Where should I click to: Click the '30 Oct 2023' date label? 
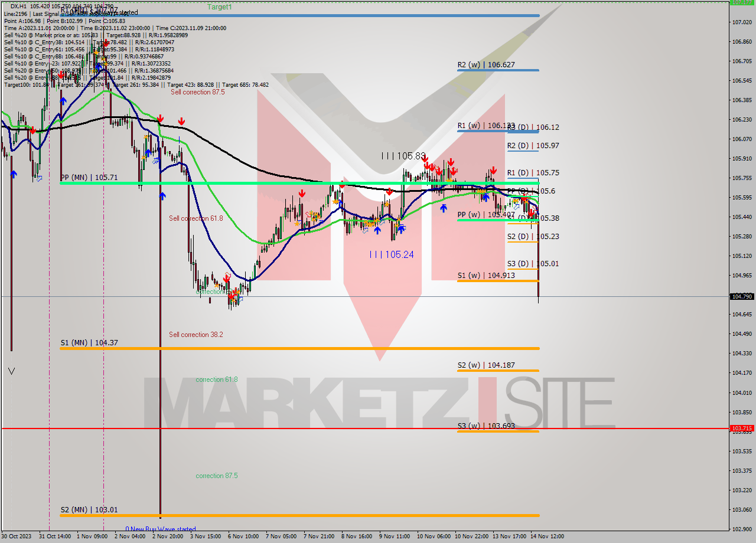point(18,537)
